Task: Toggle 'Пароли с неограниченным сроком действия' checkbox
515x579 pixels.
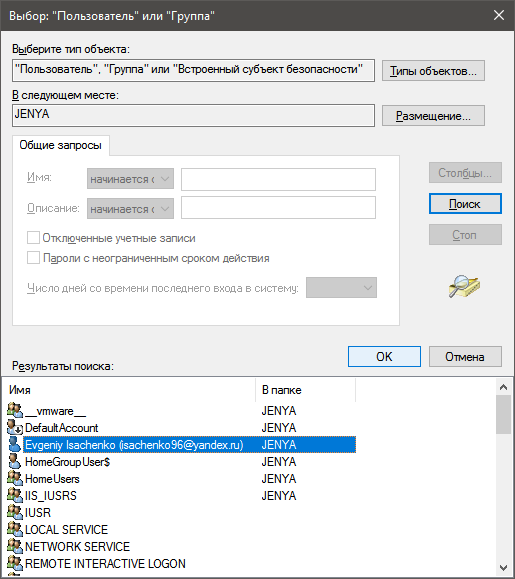Action: tap(33, 258)
